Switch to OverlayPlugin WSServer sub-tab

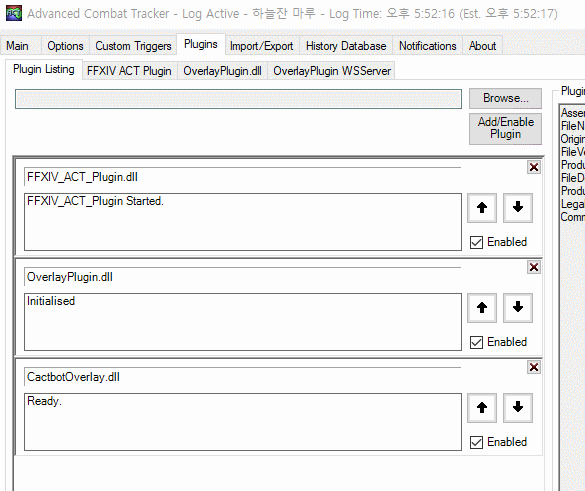332,71
